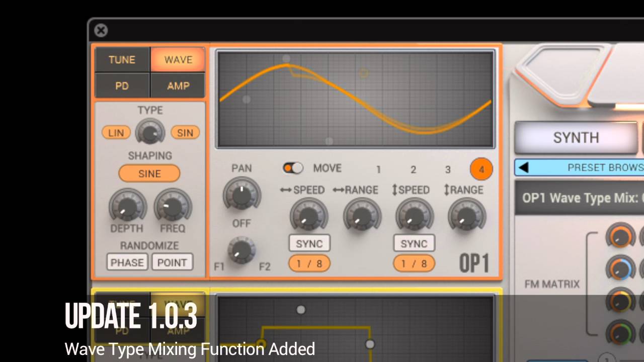Open the 1/8 rate under vertical SYNC
Viewport: 644px width, 362px height.
click(414, 263)
